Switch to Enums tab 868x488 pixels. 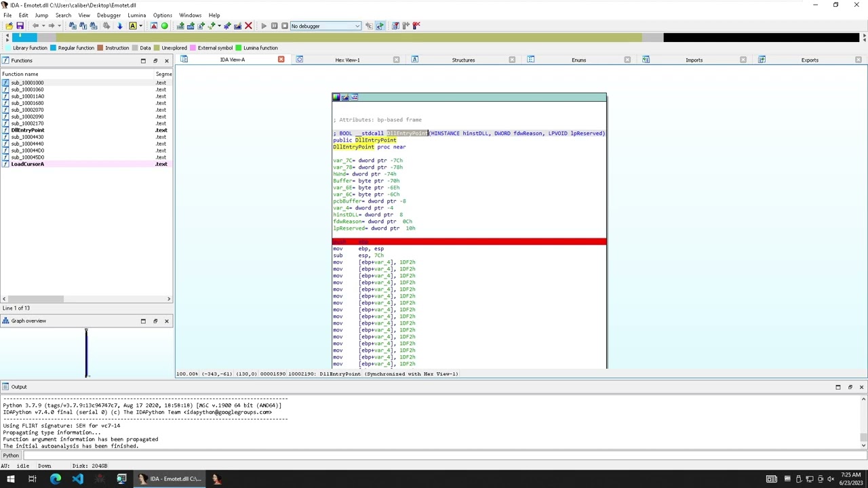(578, 60)
